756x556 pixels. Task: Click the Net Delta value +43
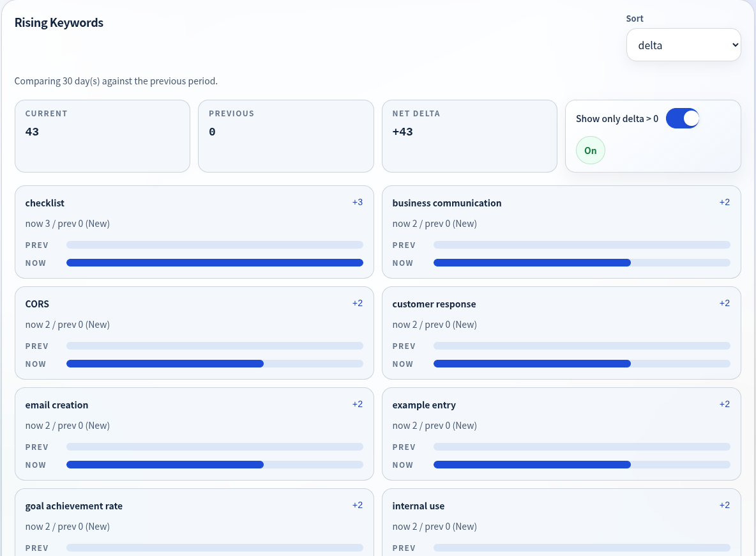(403, 132)
